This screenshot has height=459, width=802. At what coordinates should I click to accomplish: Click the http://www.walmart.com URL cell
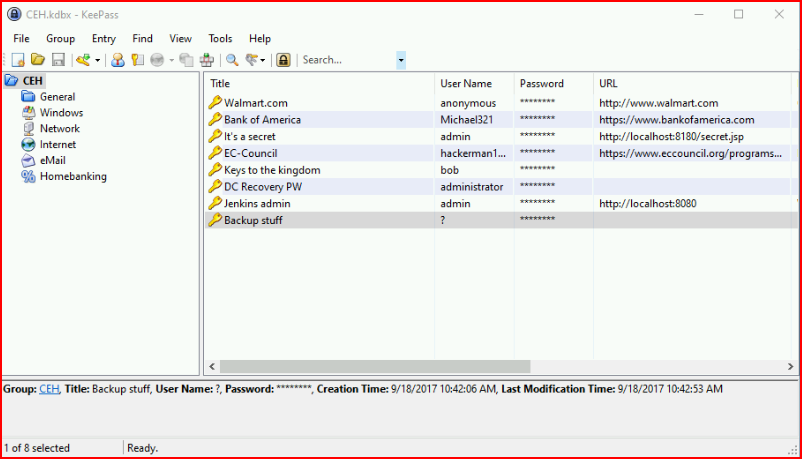click(659, 103)
